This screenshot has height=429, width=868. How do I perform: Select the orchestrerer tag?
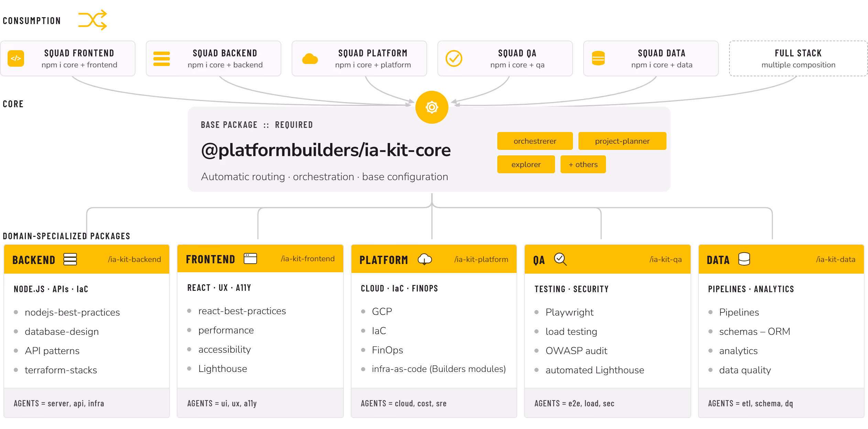pos(535,141)
